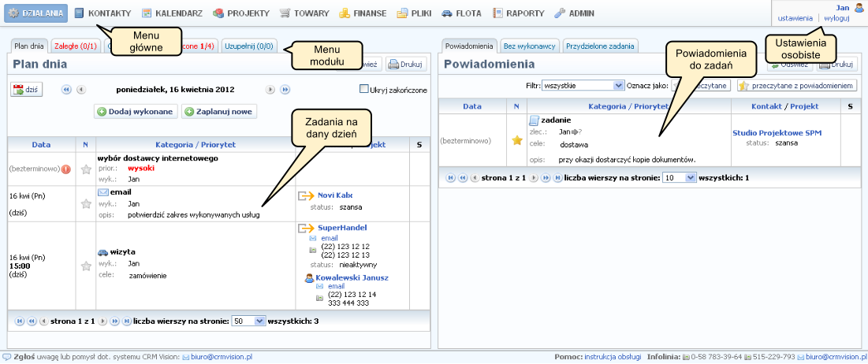The image size is (868, 364).
Task: Toggle the 'Ukryj zakończone' checkbox
Action: coord(364,90)
